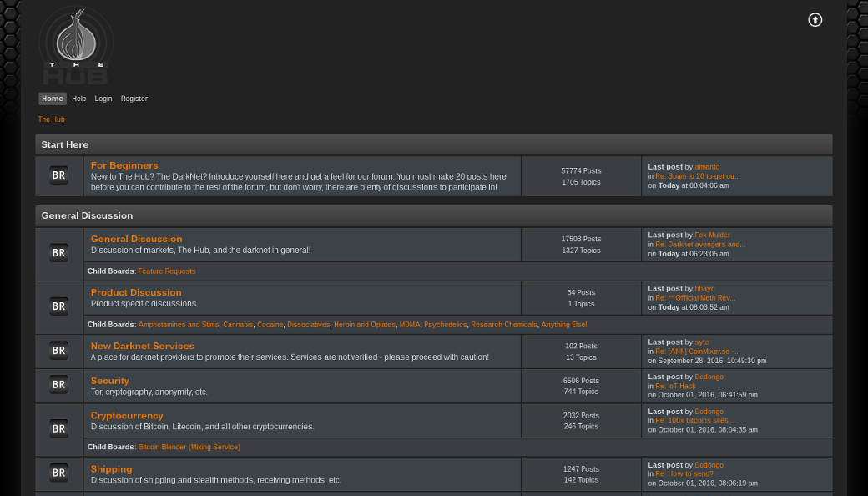868x496 pixels.
Task: Open the Help page
Action: coord(78,98)
